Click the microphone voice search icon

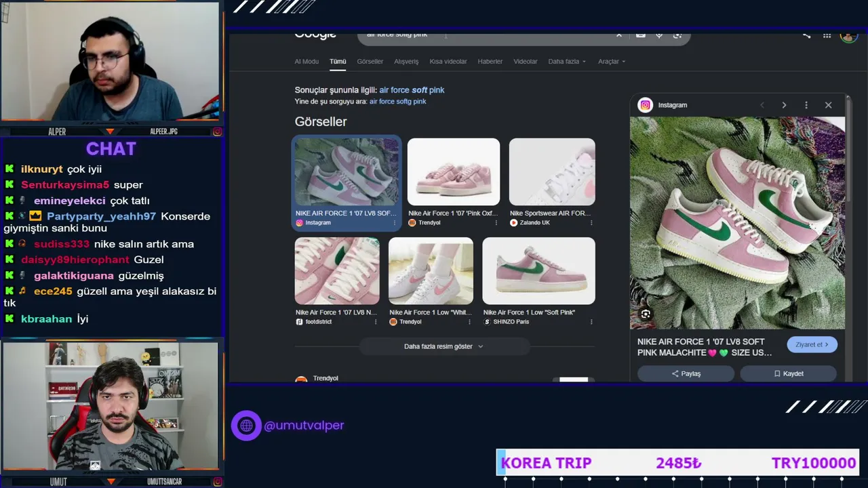[x=658, y=35]
